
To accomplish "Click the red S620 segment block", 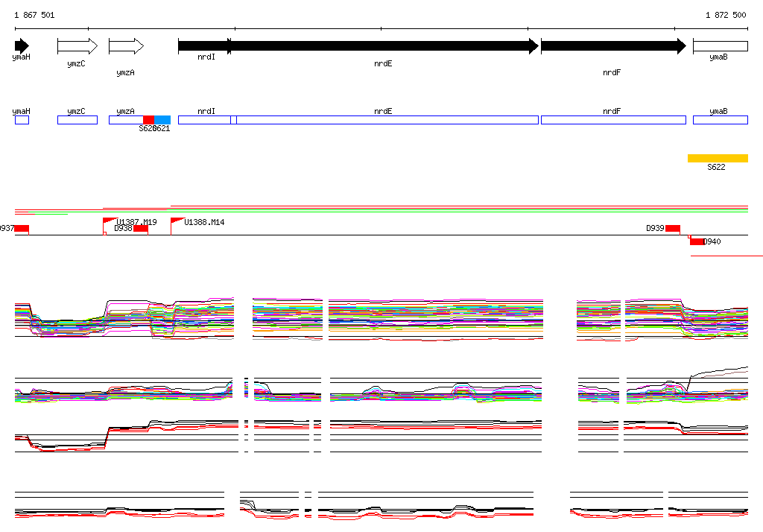I will coord(148,120).
